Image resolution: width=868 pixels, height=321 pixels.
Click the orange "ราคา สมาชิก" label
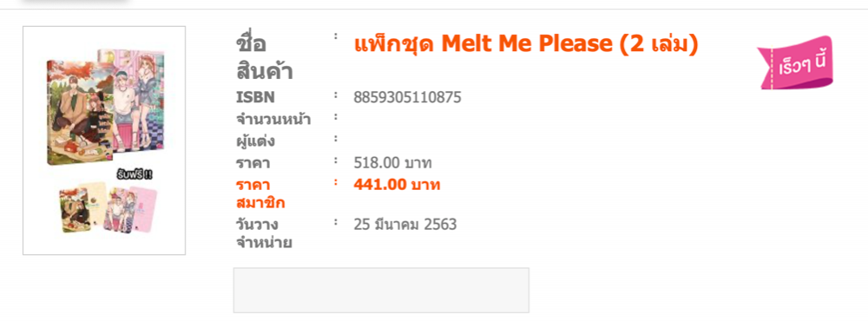260,193
